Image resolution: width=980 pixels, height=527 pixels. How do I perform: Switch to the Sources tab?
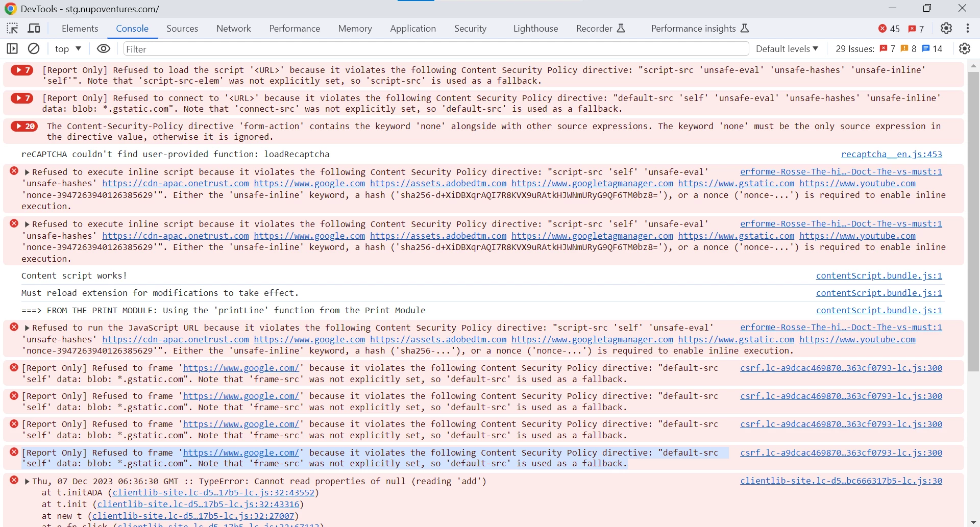(182, 29)
